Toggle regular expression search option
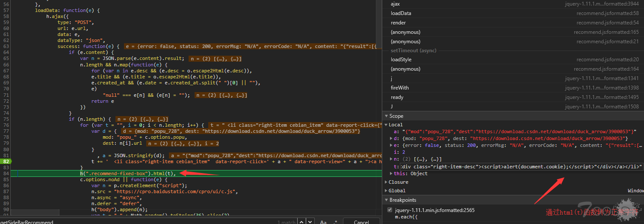This screenshot has height=224, width=644. (x=336, y=222)
